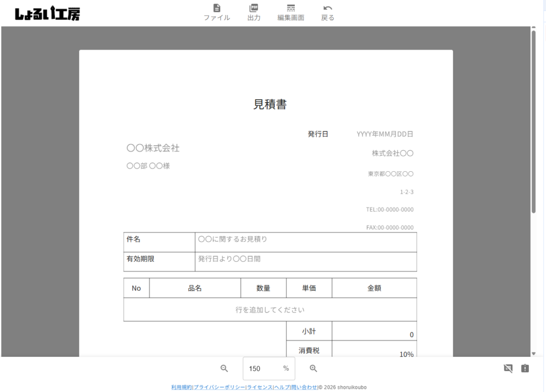Click the 戻る undo arrow
Screen dimensions: 546x392
point(328,12)
